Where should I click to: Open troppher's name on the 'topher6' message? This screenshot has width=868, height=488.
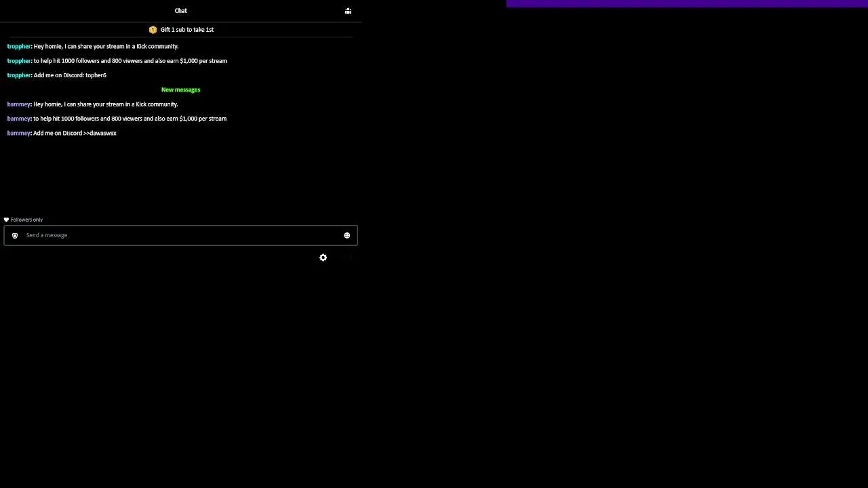[x=19, y=75]
